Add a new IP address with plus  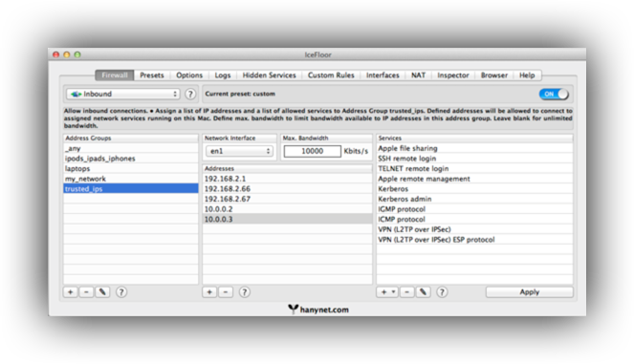coord(209,291)
